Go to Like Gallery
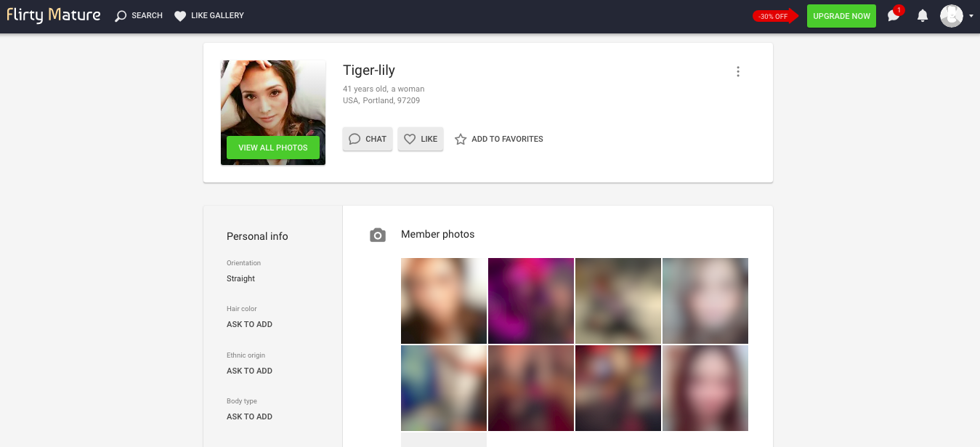 tap(209, 16)
